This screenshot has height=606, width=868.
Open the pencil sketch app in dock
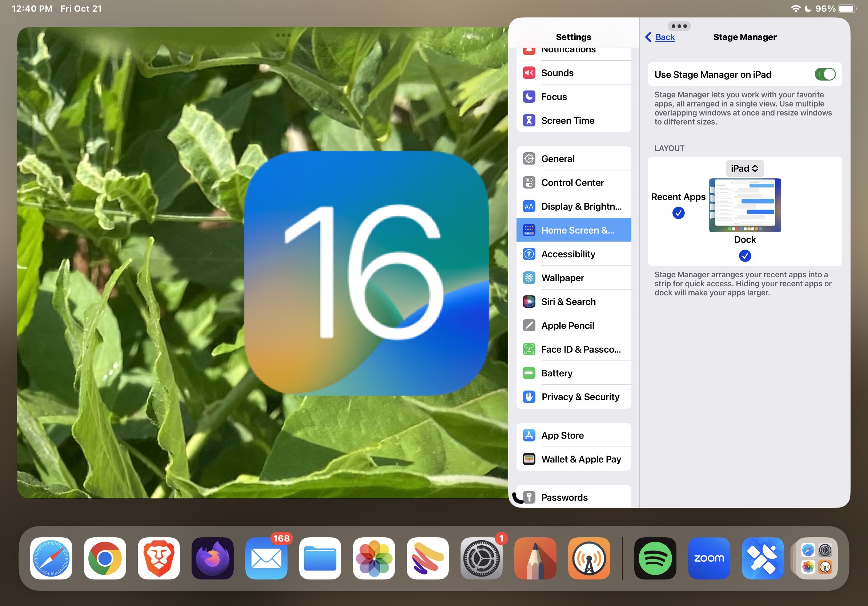click(x=535, y=558)
